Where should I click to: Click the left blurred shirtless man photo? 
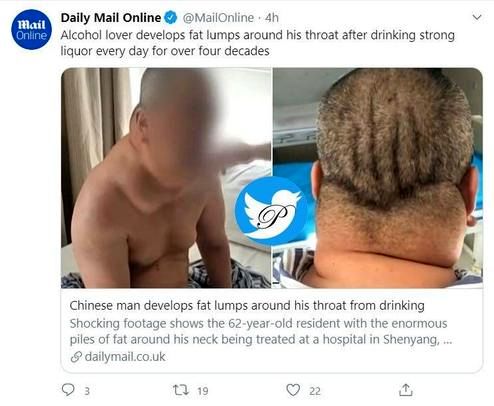coord(166,178)
